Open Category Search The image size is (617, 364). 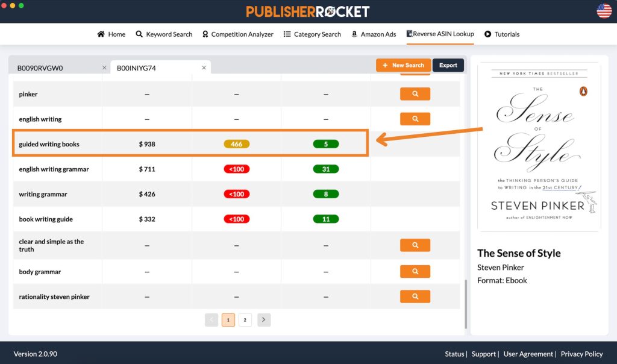pos(312,34)
